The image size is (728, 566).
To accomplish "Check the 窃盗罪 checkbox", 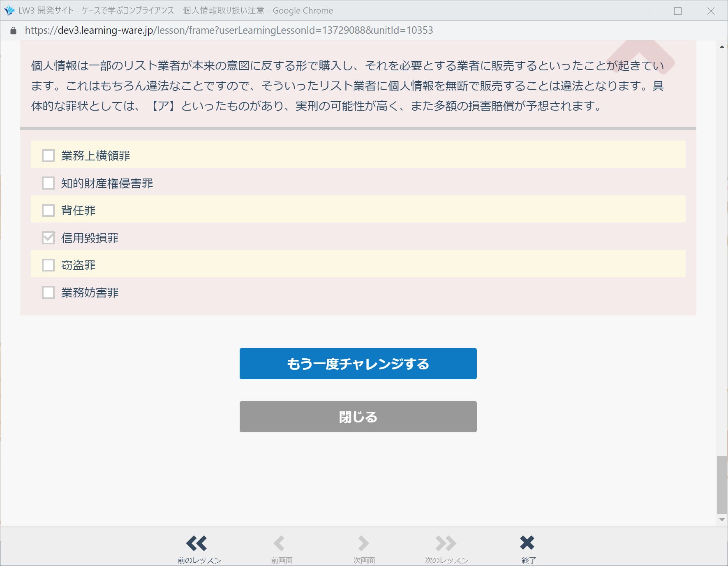I will (x=49, y=265).
